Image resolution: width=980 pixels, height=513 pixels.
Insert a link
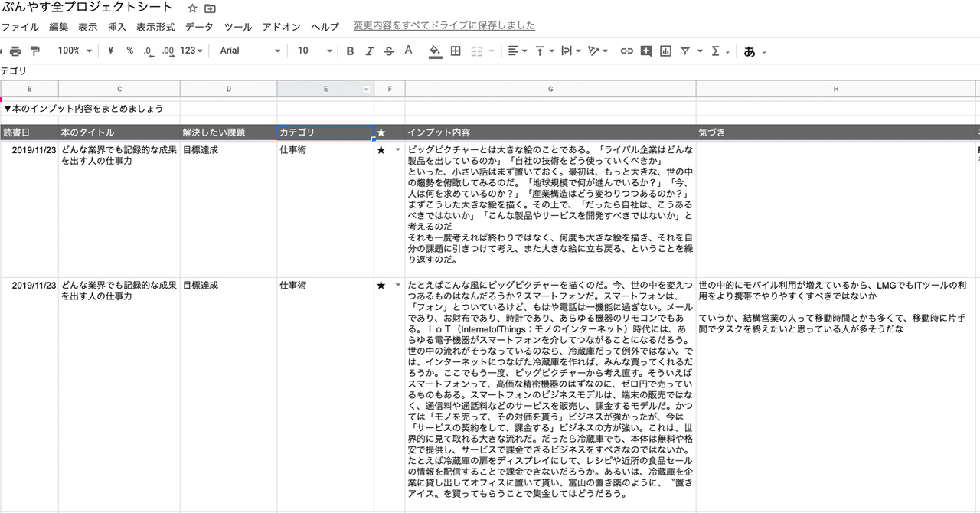pos(627,51)
